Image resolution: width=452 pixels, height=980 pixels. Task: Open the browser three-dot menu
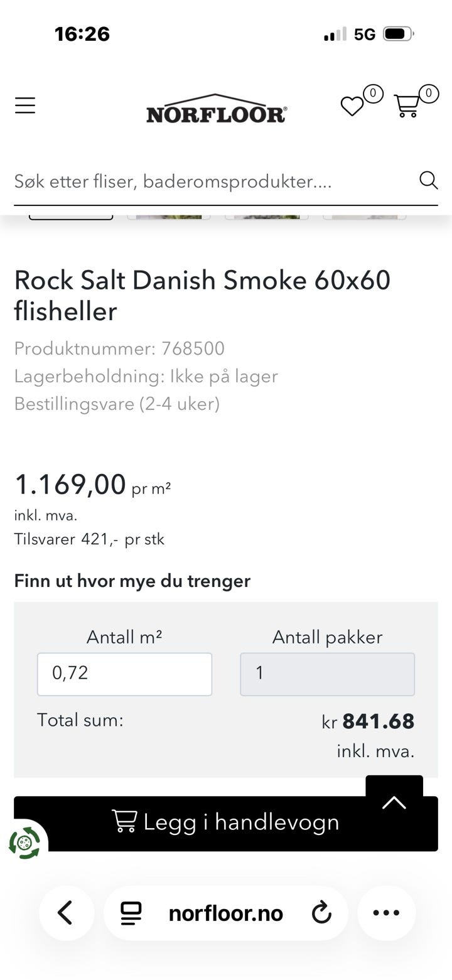(x=386, y=913)
